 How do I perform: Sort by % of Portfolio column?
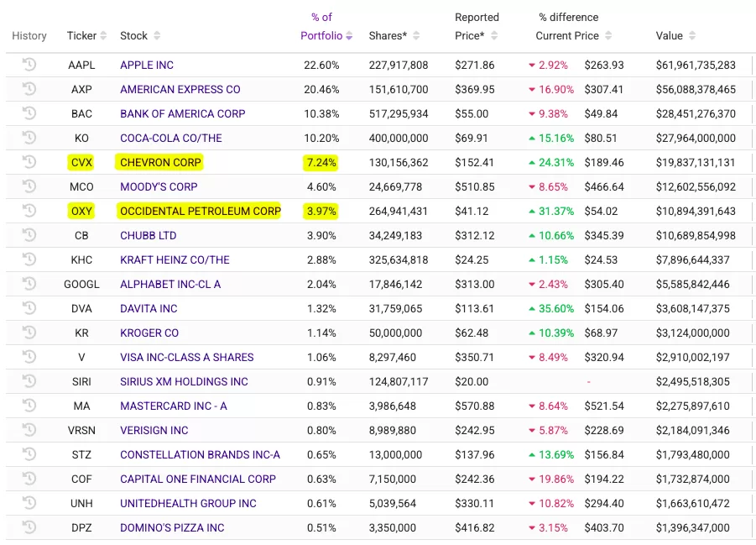coord(349,36)
